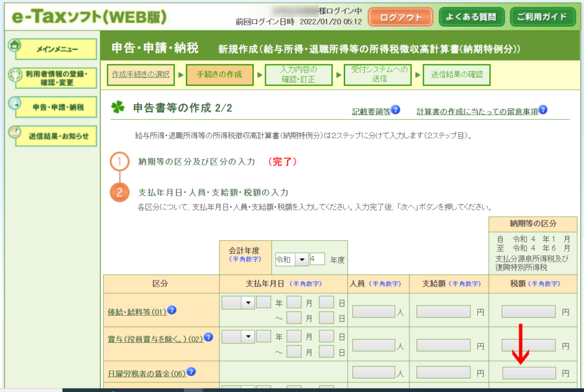Screen dimensions: 584x392
Task: Click the 記載要領等 link
Action: 371,111
